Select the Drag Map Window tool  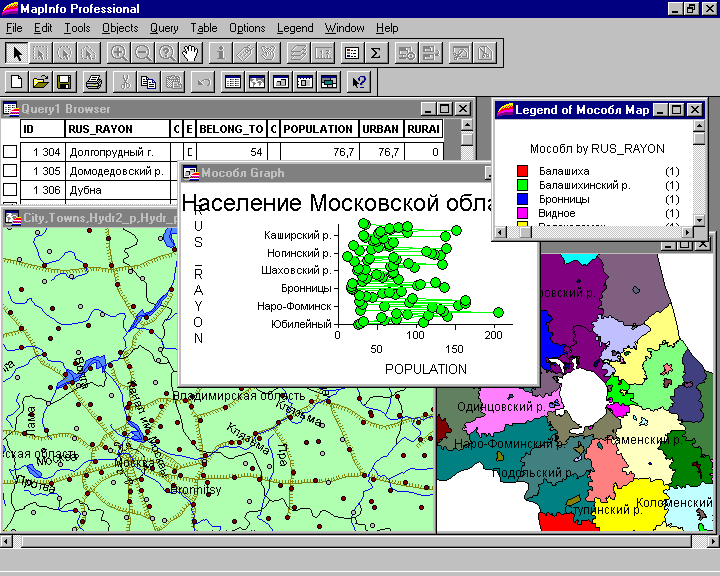(x=268, y=53)
